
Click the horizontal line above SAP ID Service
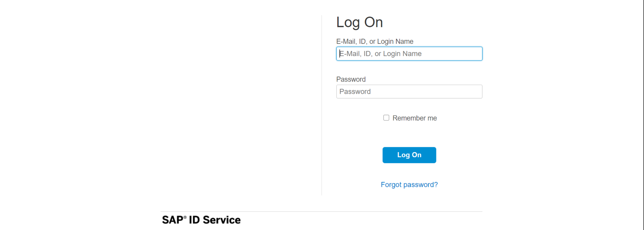(321, 212)
